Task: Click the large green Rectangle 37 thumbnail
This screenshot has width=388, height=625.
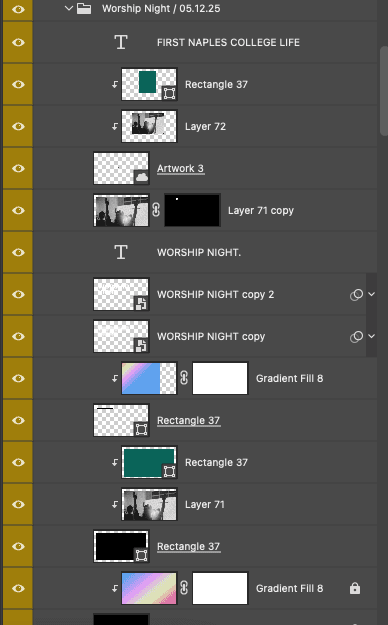Action: tap(149, 462)
